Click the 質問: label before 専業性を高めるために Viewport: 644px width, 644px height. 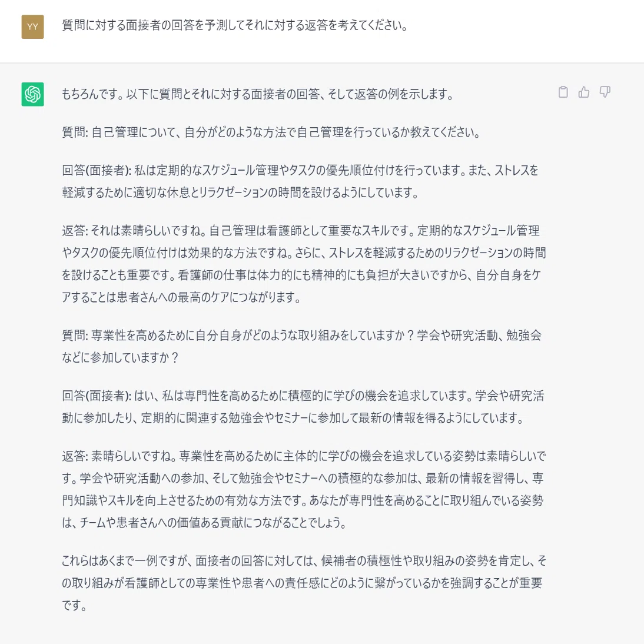[75, 335]
